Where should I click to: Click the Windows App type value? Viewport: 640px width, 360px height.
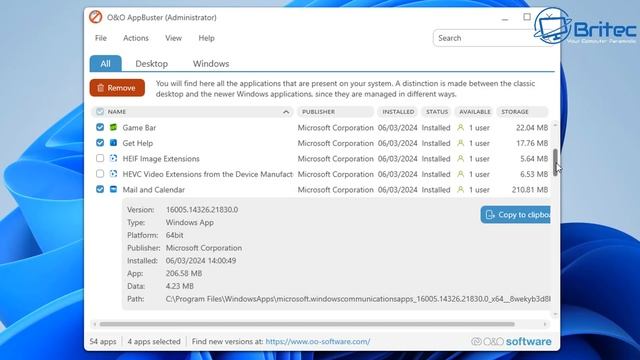pos(190,222)
